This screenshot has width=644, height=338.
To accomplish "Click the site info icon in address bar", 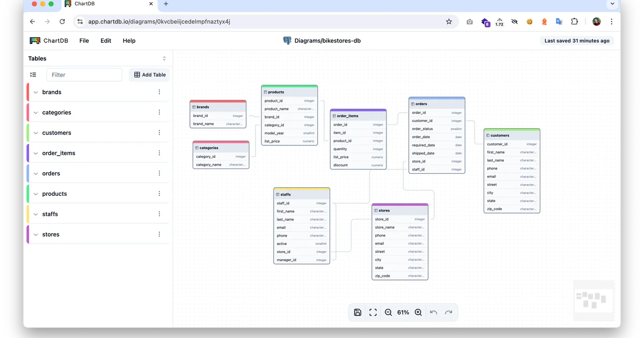I will 80,21.
